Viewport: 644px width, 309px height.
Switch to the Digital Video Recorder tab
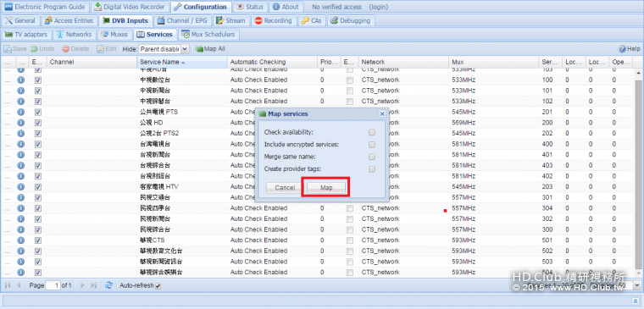click(x=130, y=7)
